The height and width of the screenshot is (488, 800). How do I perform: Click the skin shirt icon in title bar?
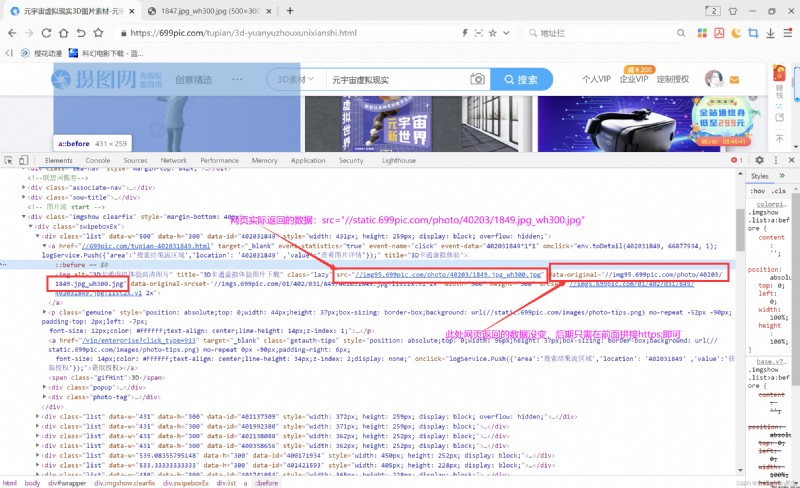point(733,11)
